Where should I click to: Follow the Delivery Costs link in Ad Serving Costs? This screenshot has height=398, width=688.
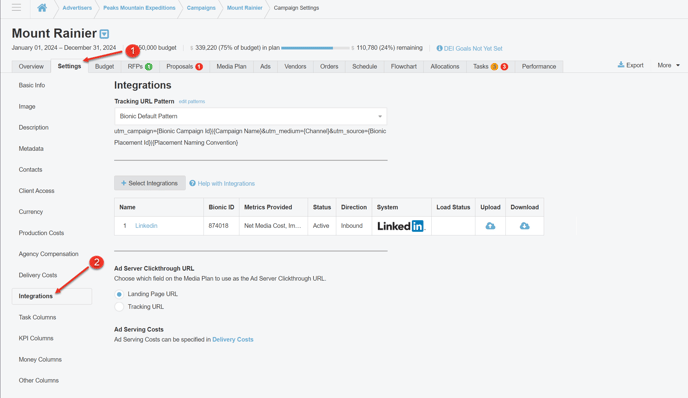pyautogui.click(x=233, y=340)
